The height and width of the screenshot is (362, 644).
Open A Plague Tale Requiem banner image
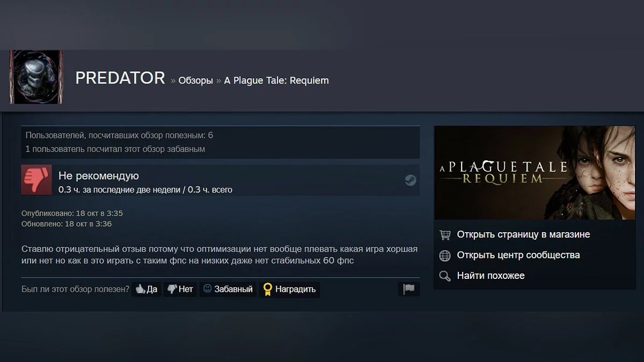[x=535, y=173]
